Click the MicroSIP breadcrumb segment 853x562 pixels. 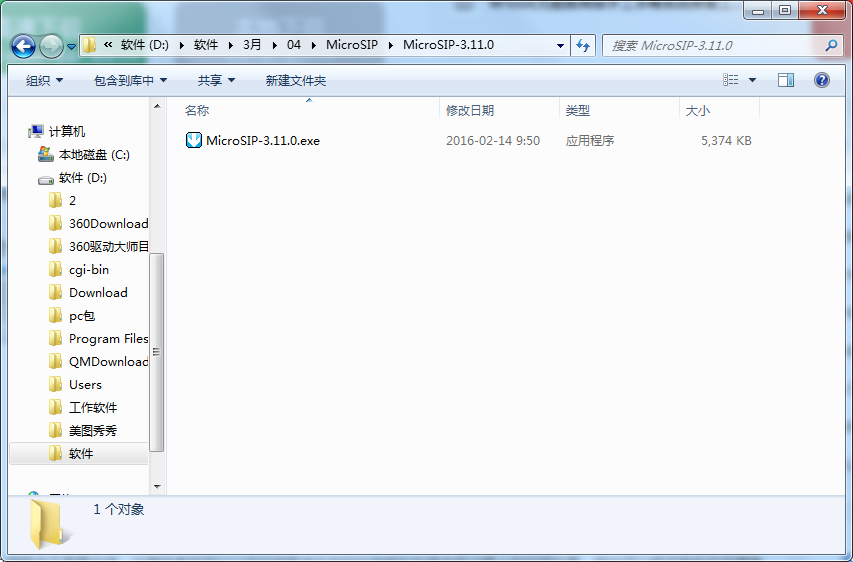tap(352, 45)
